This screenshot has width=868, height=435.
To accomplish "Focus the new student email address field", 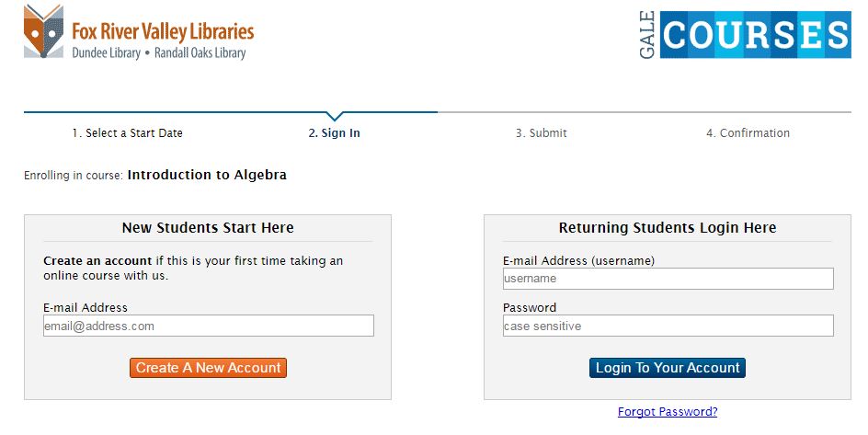I will (209, 326).
